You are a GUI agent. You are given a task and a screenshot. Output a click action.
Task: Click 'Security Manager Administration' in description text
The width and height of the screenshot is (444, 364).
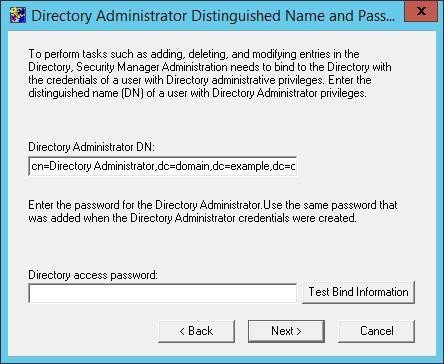pos(152,67)
